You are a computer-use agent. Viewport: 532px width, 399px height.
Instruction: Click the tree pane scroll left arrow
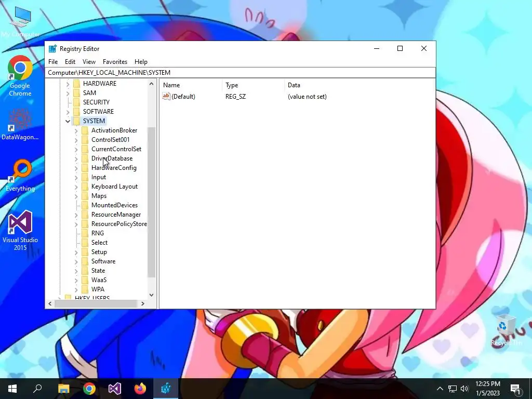coord(50,303)
